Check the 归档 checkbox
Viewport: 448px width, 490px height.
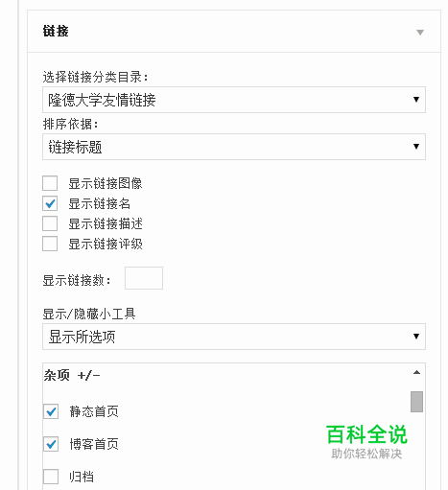click(x=51, y=477)
